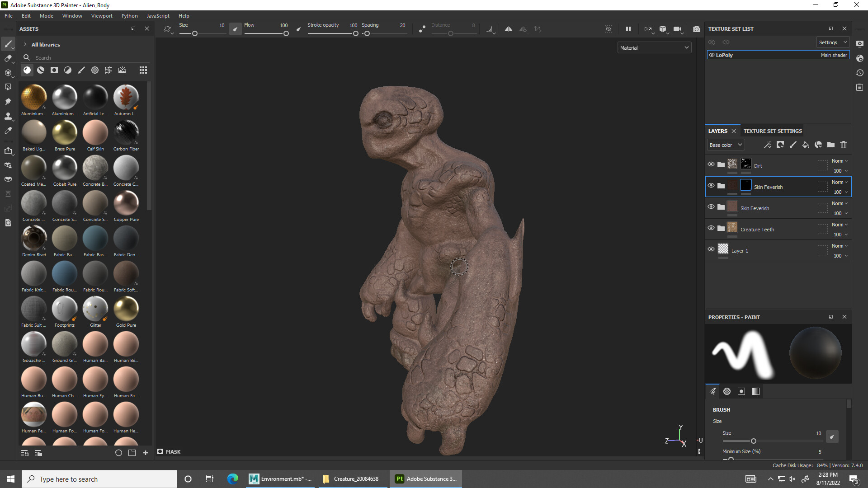Image resolution: width=868 pixels, height=488 pixels.
Task: Pick a material with the eyedropper tool
Action: 8,131
